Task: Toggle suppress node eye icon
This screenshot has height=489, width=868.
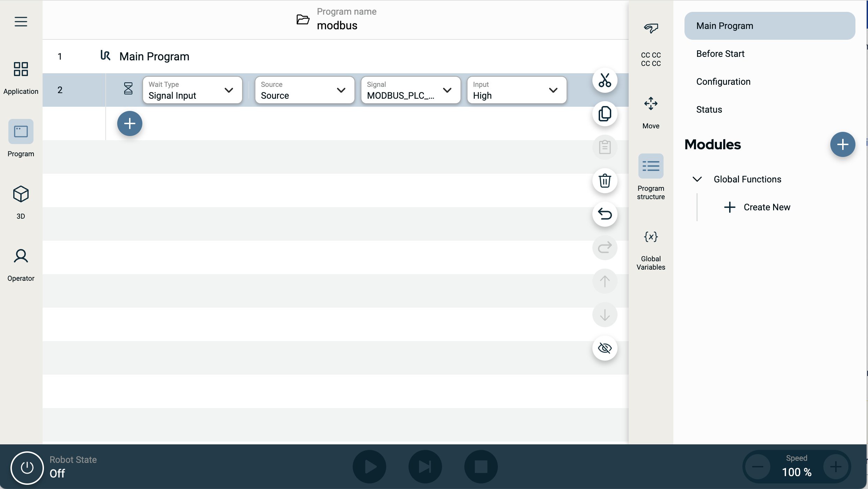Action: [x=605, y=348]
